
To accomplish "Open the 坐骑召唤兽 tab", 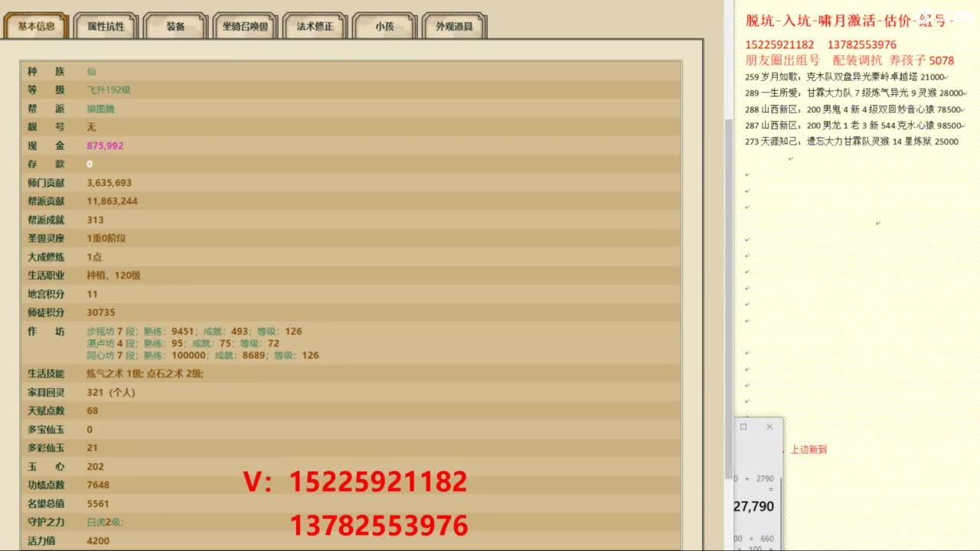I will click(x=245, y=26).
